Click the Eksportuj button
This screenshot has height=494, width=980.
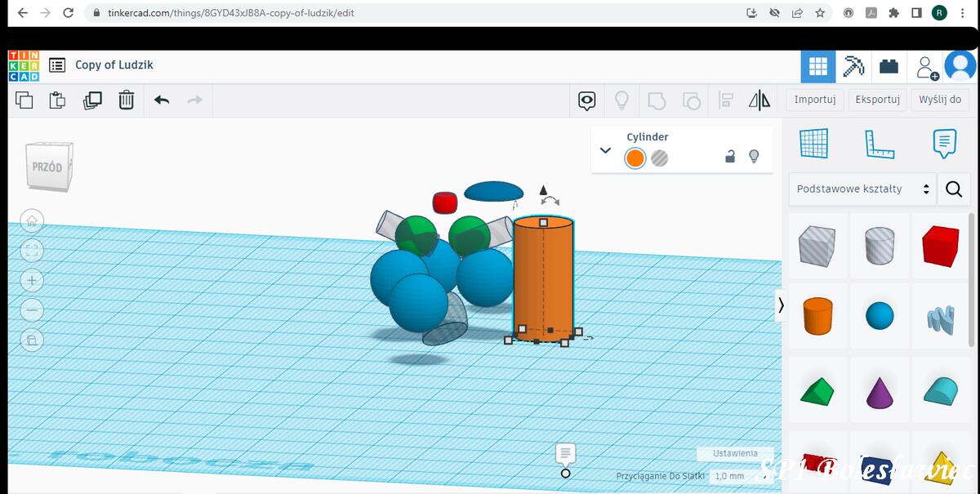[x=877, y=100]
